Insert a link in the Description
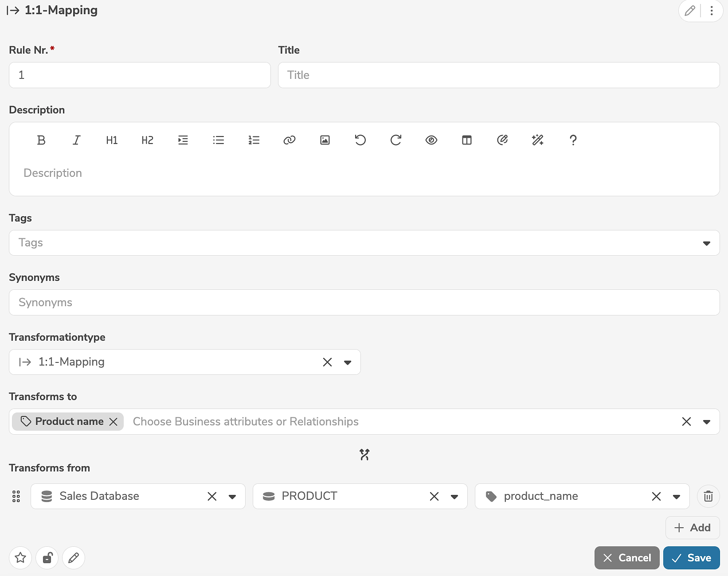Viewport: 728px width, 576px height. 289,140
